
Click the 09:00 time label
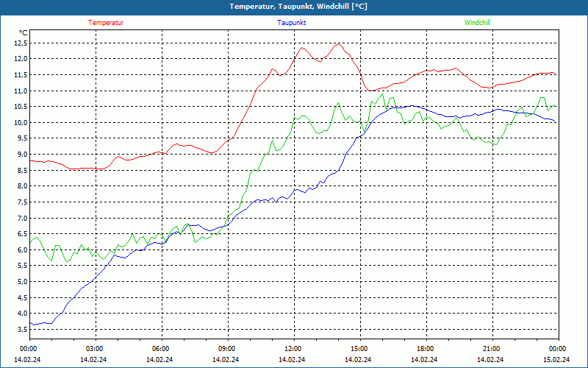tap(228, 349)
